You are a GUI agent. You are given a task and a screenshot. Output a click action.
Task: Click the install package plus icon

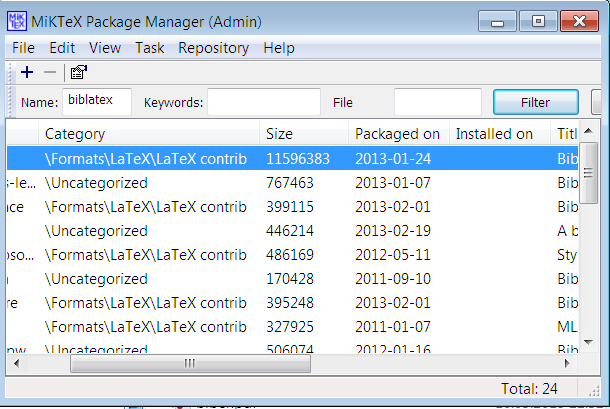[x=27, y=72]
